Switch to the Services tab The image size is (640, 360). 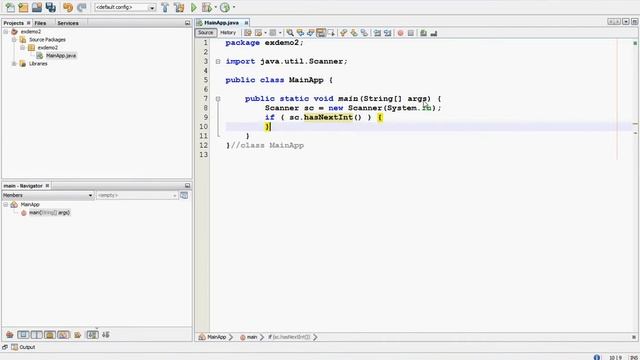click(68, 23)
